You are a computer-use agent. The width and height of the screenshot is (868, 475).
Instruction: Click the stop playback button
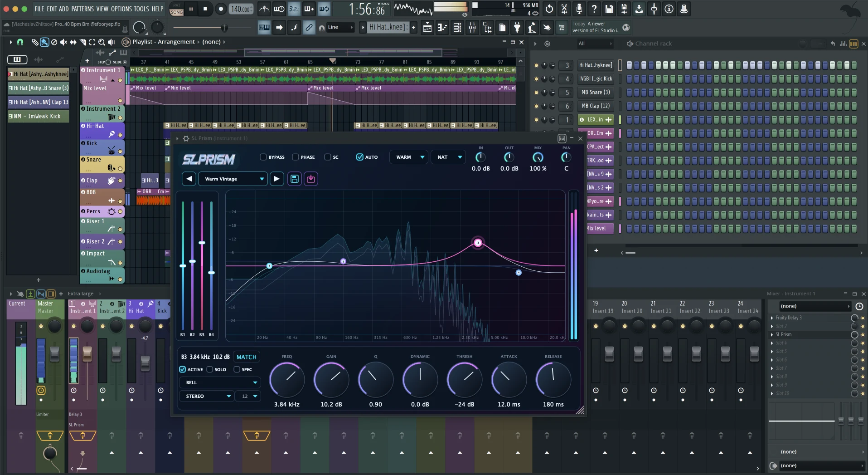pyautogui.click(x=205, y=9)
